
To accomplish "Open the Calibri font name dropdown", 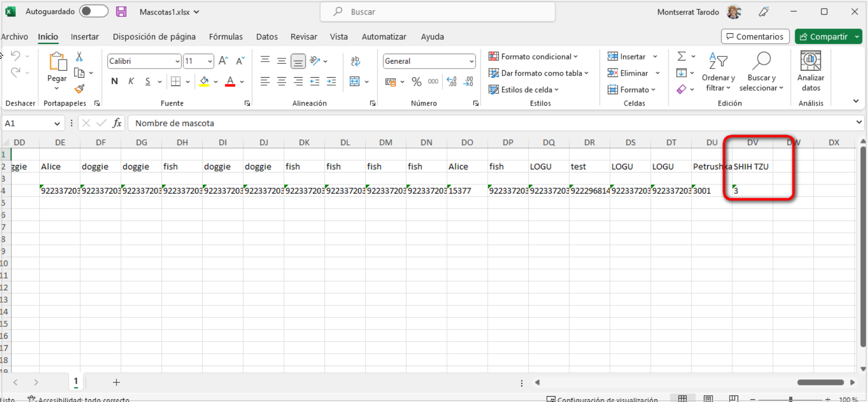I will 177,62.
